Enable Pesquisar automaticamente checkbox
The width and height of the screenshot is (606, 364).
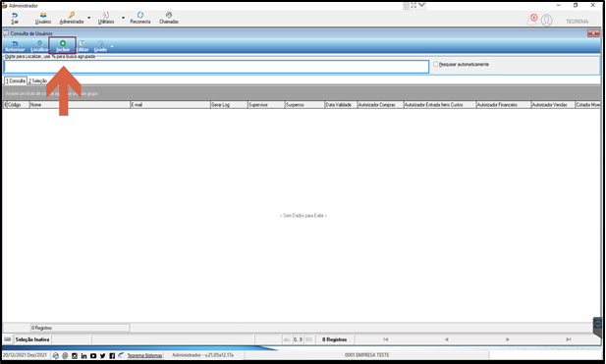(435, 64)
